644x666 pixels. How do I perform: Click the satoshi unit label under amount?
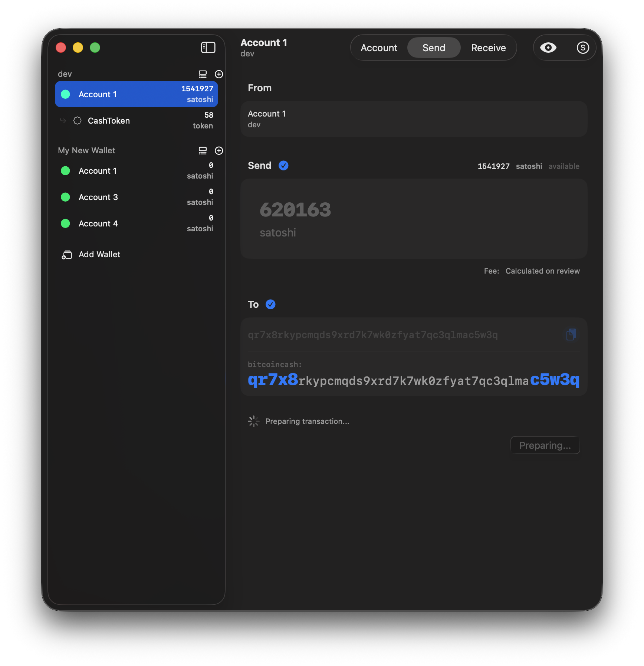pos(278,233)
